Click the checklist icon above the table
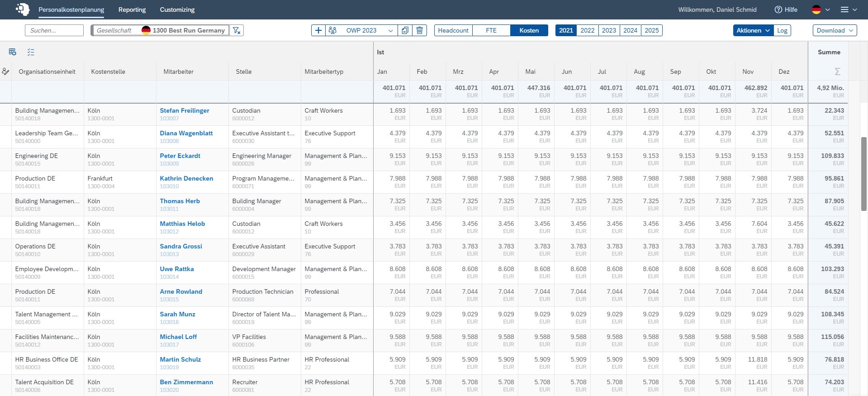 (x=31, y=52)
